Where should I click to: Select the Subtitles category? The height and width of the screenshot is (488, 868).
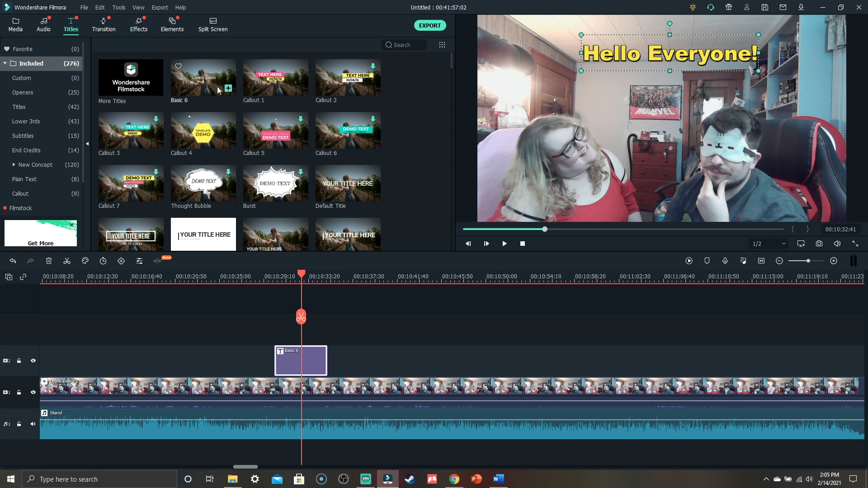pos(42,136)
